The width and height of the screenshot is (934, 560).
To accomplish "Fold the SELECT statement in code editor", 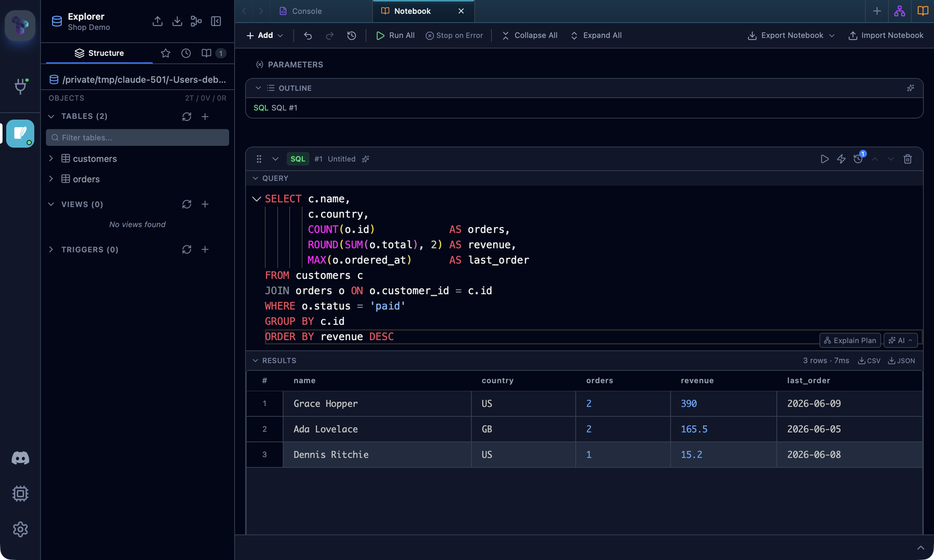I will click(256, 199).
